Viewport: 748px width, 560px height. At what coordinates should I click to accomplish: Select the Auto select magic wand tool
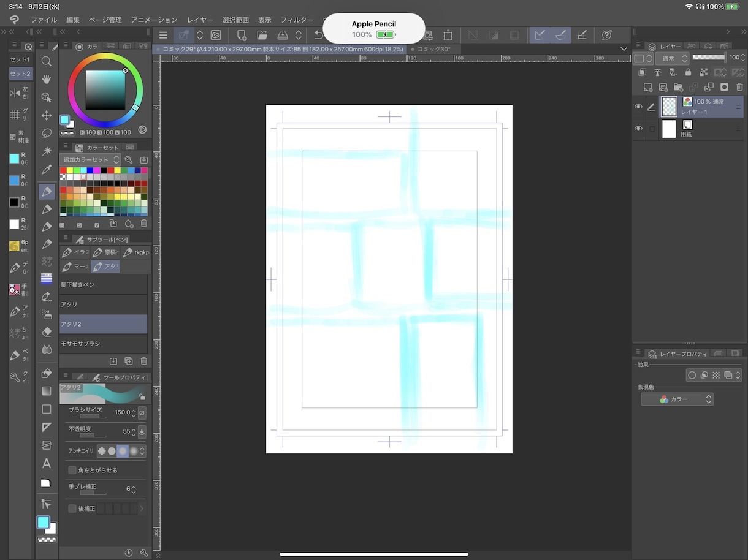[47, 151]
